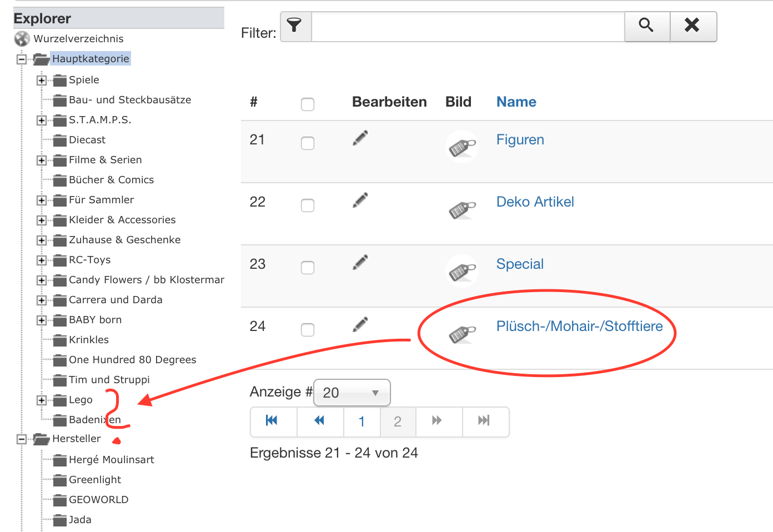773x532 pixels.
Task: Open the Anzeige # dropdown
Action: 352,393
